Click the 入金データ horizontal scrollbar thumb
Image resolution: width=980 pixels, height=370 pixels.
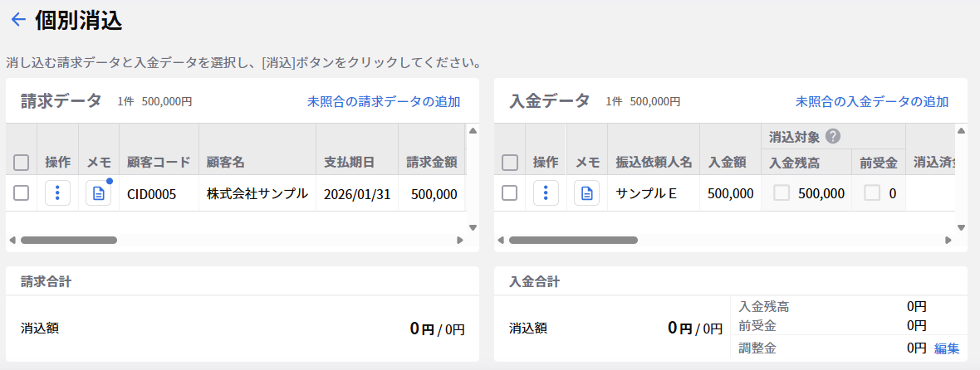click(573, 240)
